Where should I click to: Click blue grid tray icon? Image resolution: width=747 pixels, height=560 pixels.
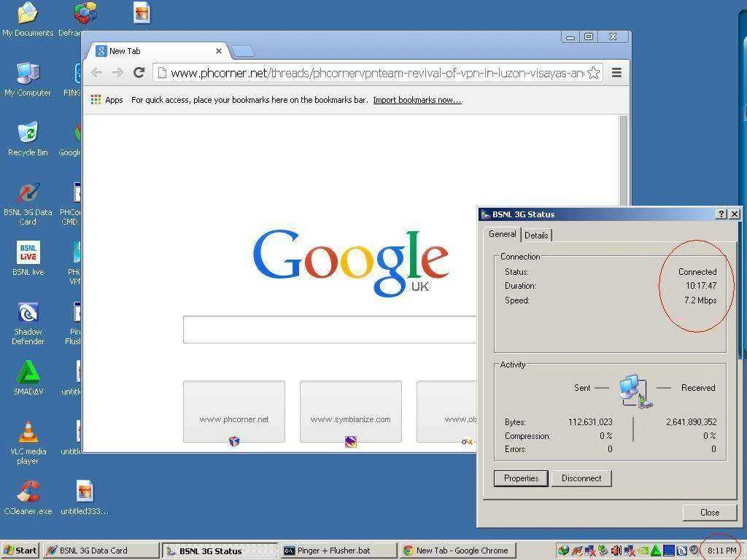(x=669, y=551)
